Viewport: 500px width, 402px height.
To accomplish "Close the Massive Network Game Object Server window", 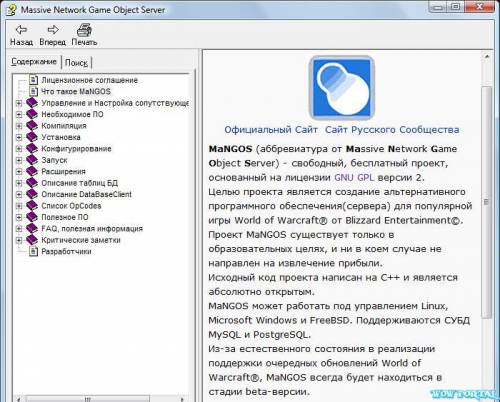I will [480, 7].
